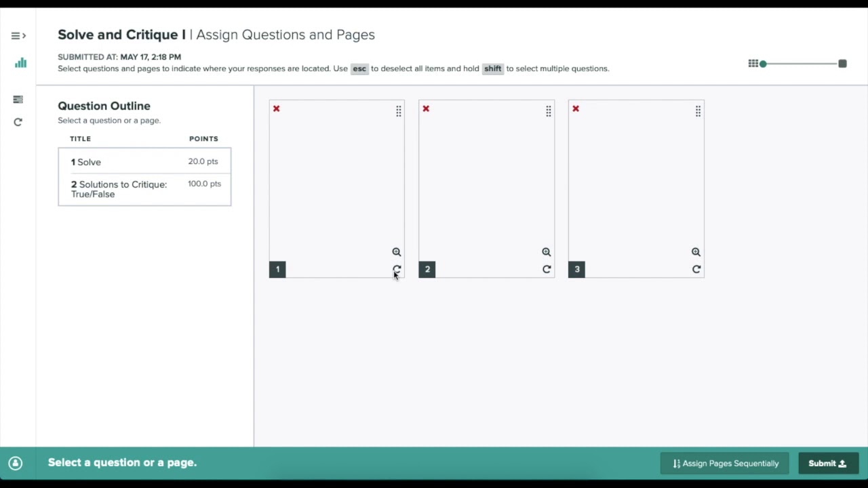
Task: Zoom in on page 2
Action: (547, 252)
